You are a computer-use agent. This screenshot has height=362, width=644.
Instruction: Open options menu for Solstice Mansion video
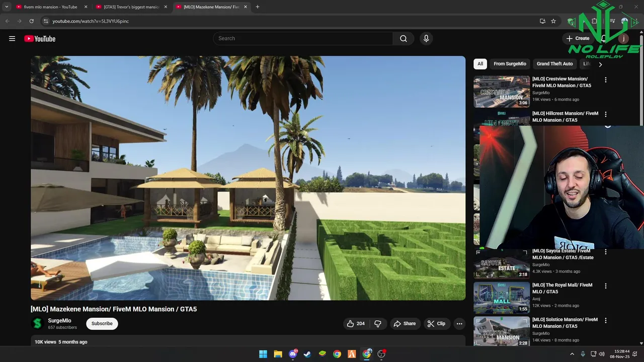(x=606, y=320)
